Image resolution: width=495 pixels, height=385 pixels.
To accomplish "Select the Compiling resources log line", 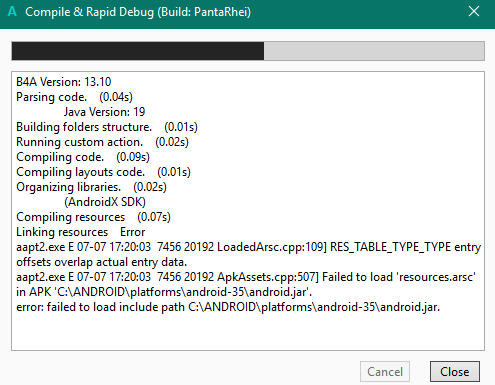I will [93, 217].
